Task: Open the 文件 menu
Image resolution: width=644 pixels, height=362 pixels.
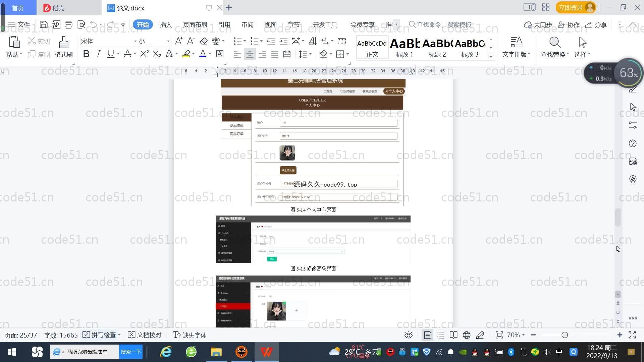Action: click(x=19, y=24)
